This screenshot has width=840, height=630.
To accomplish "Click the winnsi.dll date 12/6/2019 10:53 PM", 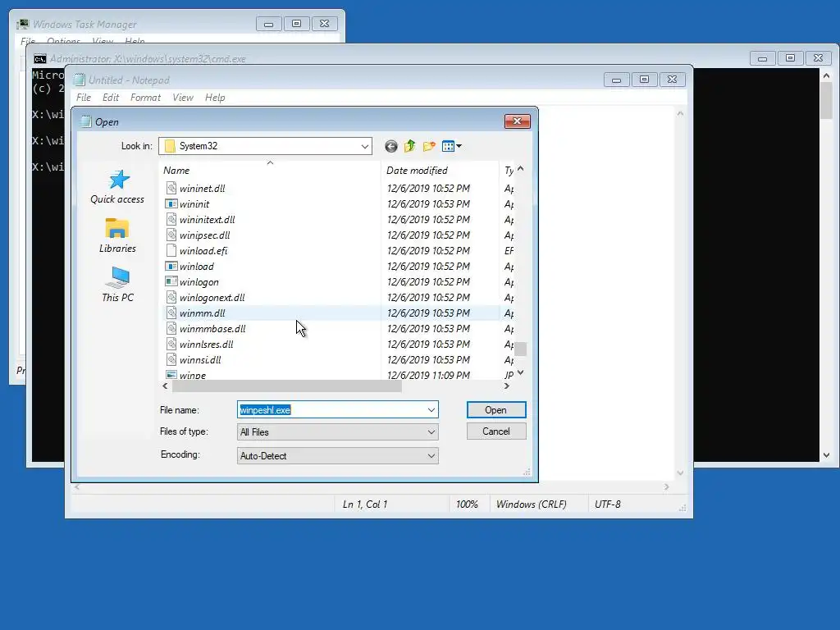I will (x=428, y=359).
